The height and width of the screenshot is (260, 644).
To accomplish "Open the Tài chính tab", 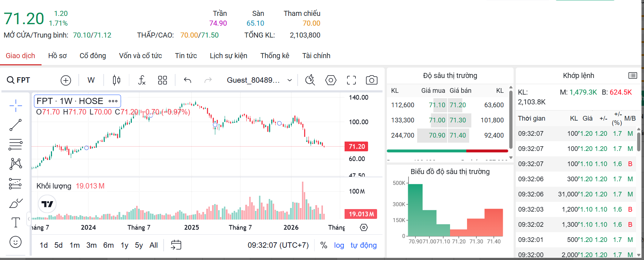I will coord(316,56).
